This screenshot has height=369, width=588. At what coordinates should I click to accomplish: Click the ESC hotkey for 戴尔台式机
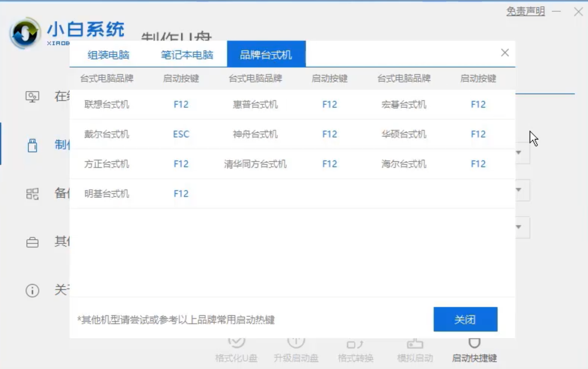pos(181,134)
